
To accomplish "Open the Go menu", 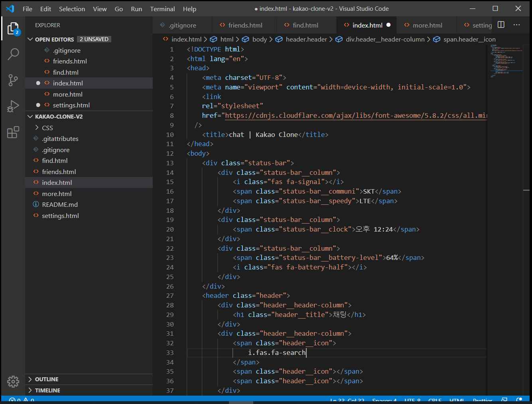I will [119, 9].
